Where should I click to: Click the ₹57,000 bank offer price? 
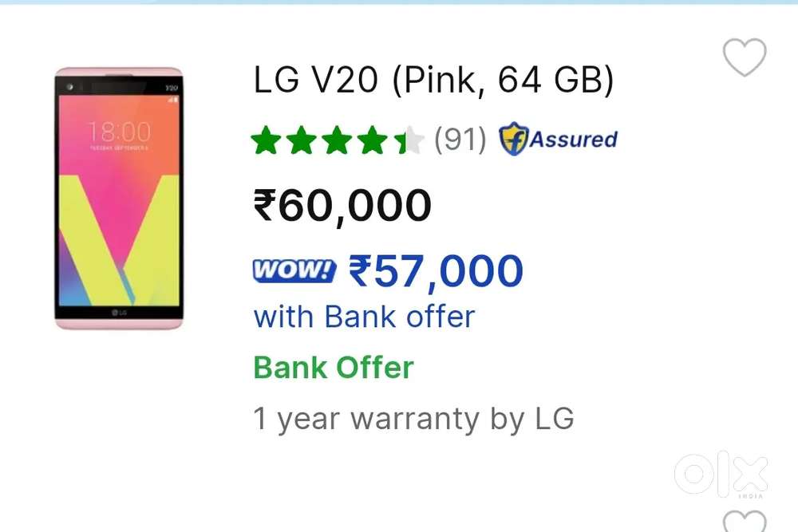(437, 271)
